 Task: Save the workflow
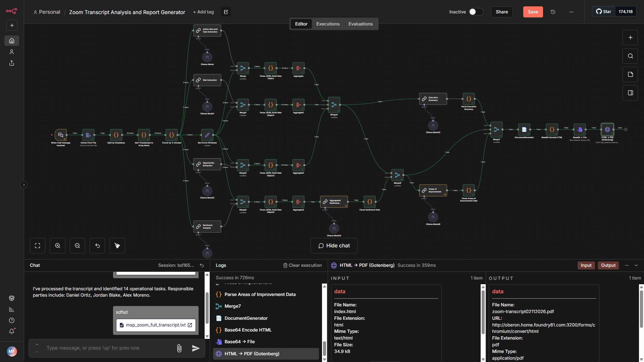tap(533, 12)
